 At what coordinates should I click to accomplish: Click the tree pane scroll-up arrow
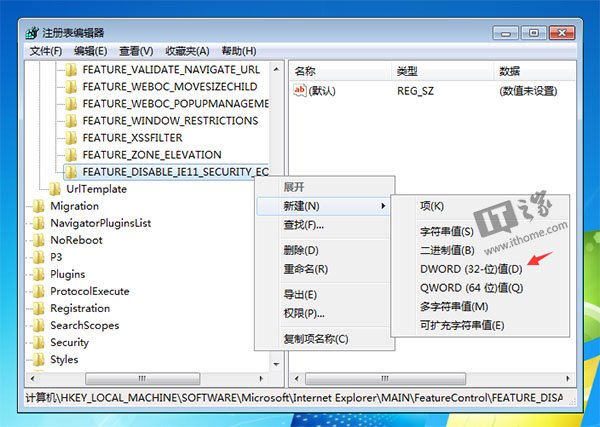[x=276, y=70]
